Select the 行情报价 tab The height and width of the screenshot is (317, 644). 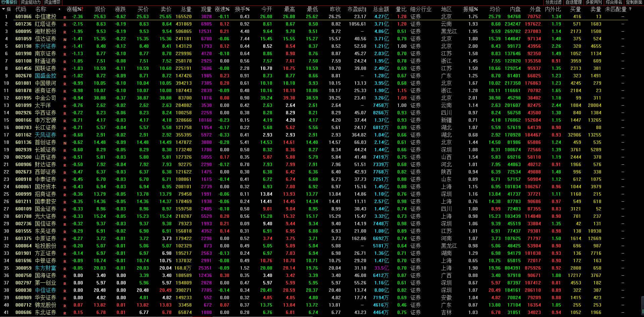9,2
